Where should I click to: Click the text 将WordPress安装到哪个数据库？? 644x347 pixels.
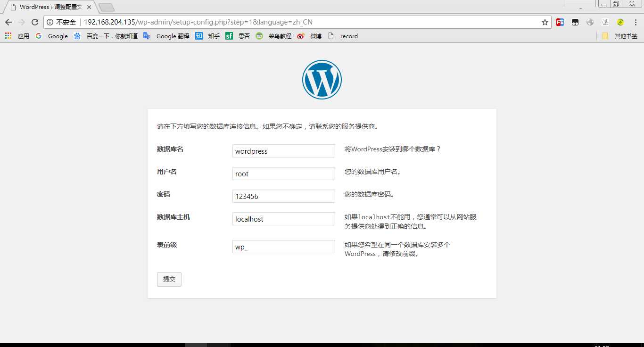(393, 149)
